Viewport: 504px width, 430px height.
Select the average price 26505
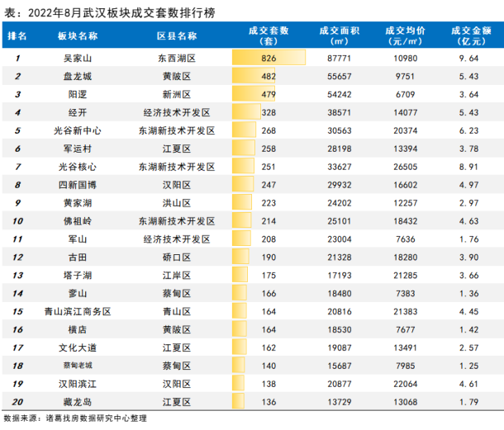(406, 167)
